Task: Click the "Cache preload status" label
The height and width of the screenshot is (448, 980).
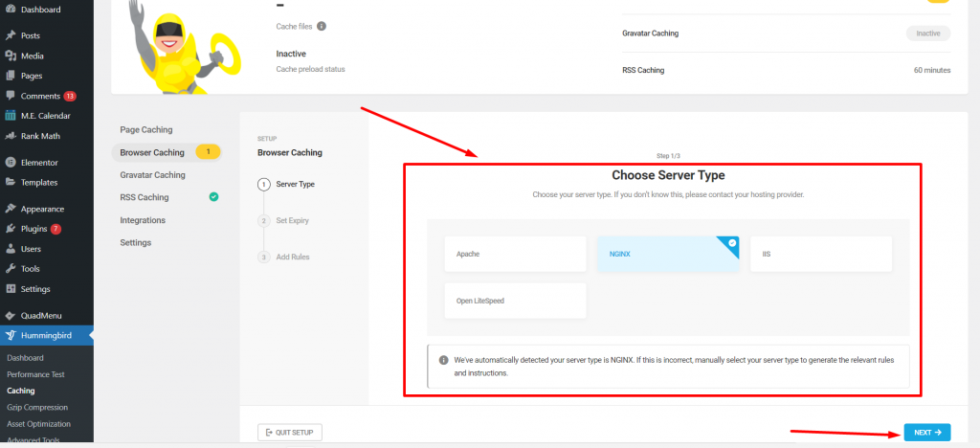Action: [311, 69]
